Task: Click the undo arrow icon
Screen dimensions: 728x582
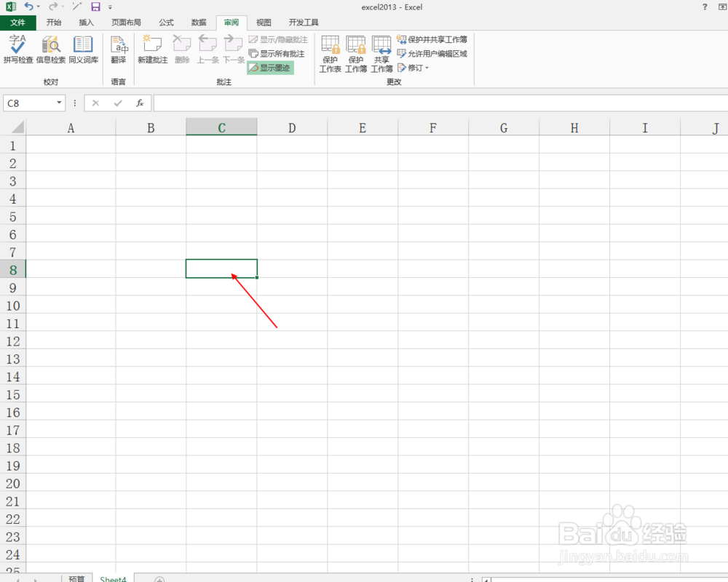Action: 27,7
